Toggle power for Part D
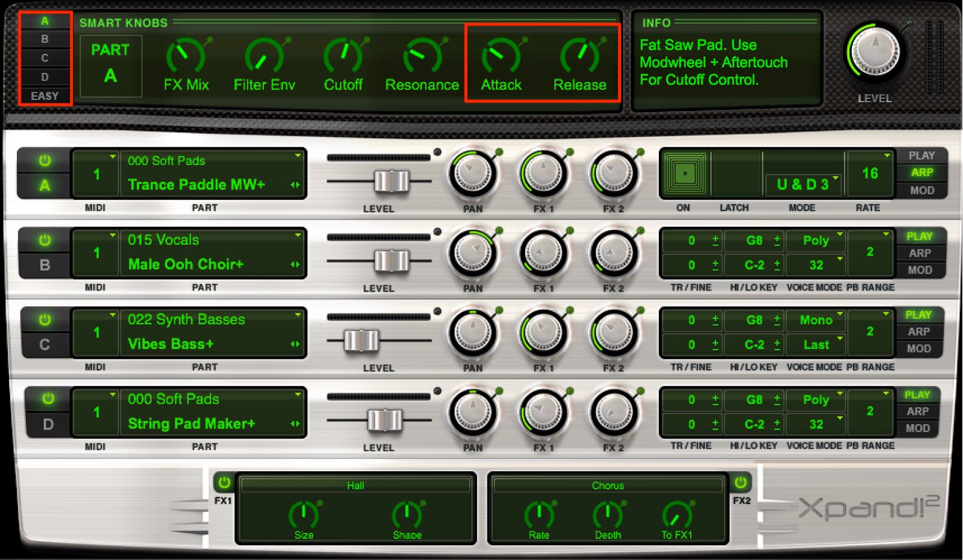Viewport: 963px width, 560px height. [48, 399]
